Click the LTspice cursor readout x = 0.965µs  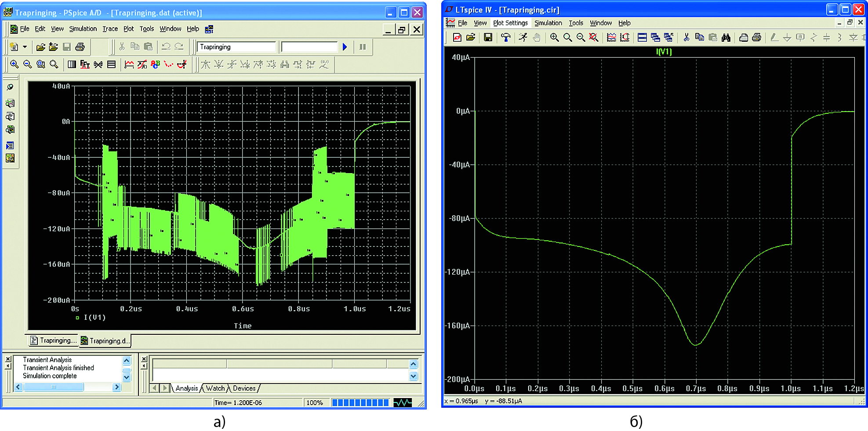pyautogui.click(x=461, y=401)
